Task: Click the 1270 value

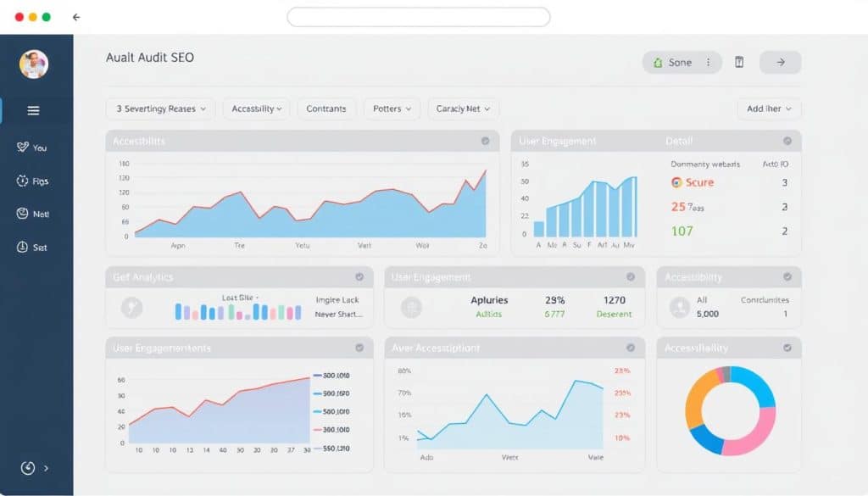Action: (615, 300)
